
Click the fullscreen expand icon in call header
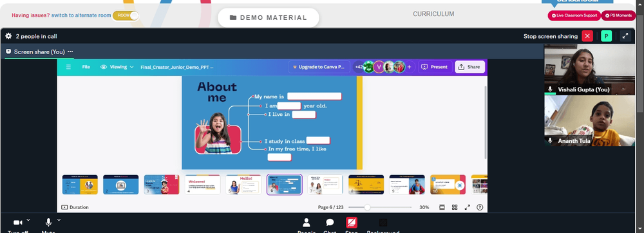tap(625, 36)
